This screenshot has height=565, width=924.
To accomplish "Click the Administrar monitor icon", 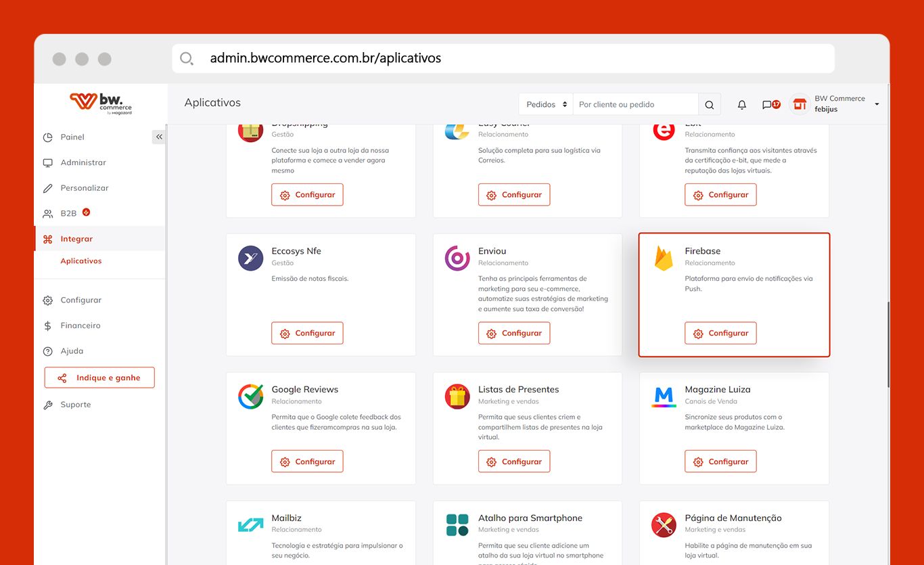I will [x=48, y=163].
